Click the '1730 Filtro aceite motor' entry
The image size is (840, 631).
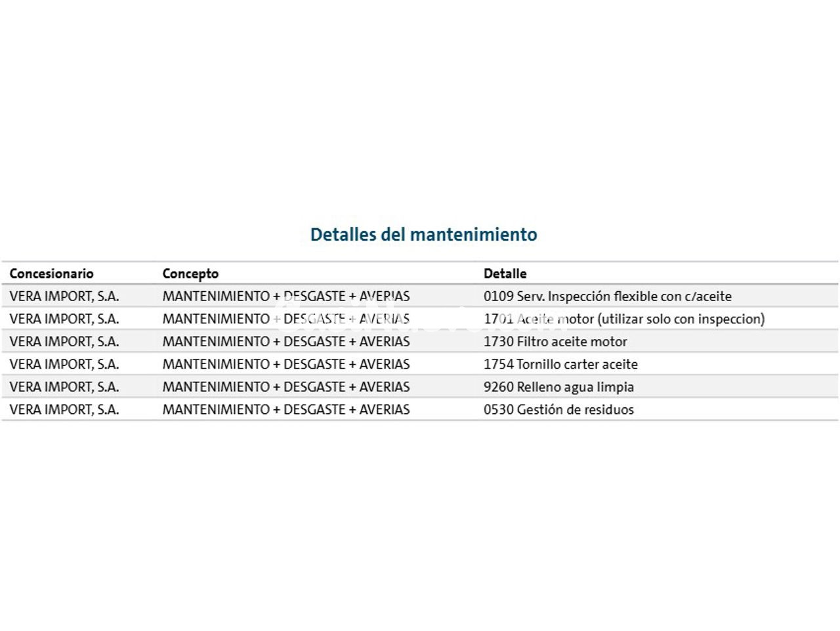(555, 342)
